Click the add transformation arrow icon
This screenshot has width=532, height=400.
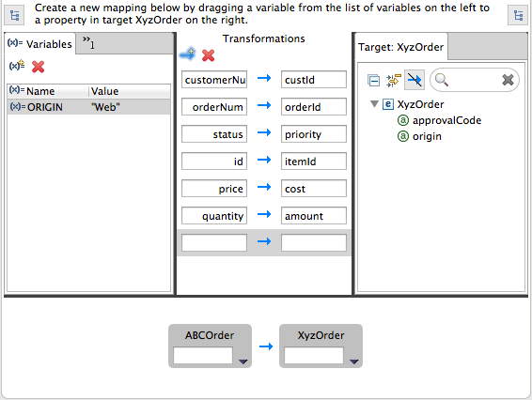coord(187,54)
